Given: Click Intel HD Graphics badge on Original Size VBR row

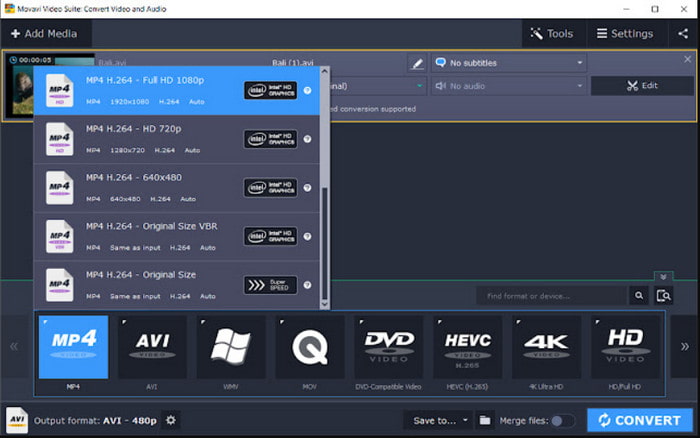Looking at the screenshot, I should (x=271, y=237).
